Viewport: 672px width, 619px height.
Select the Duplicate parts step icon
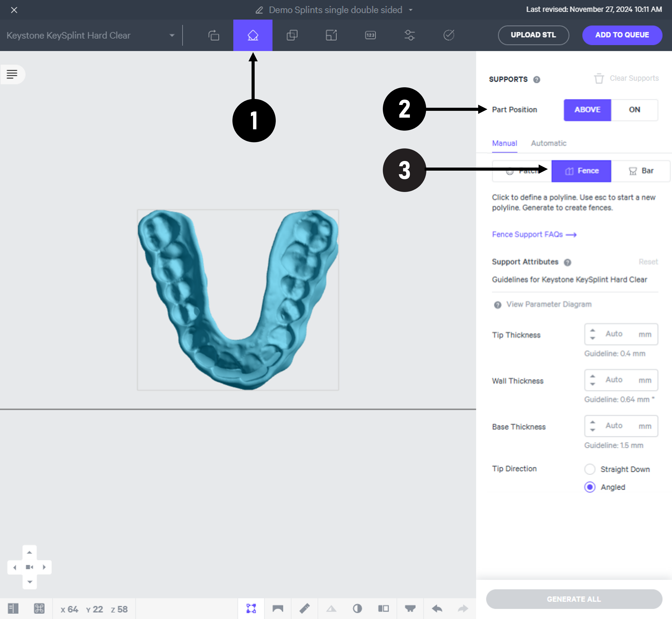click(292, 35)
